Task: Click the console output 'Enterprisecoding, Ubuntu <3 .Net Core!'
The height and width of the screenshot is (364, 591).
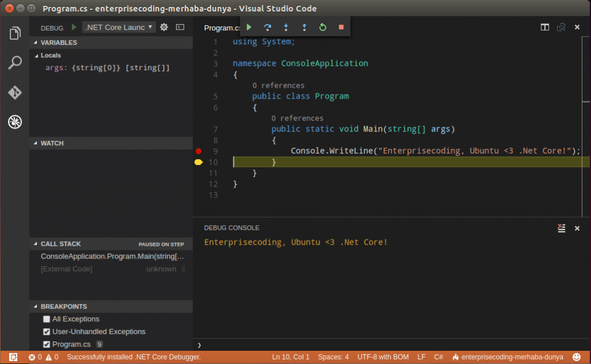Action: (x=296, y=242)
